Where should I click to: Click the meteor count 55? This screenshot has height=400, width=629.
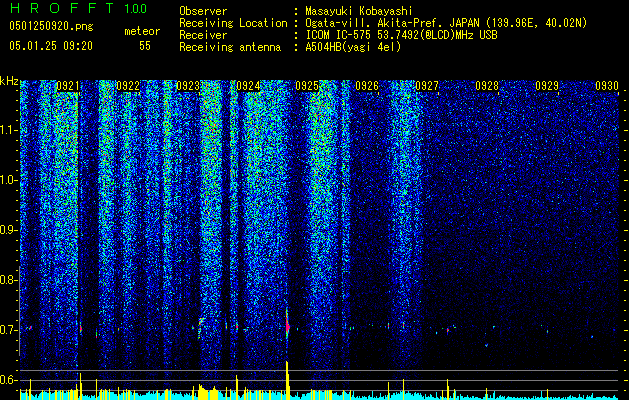145,46
